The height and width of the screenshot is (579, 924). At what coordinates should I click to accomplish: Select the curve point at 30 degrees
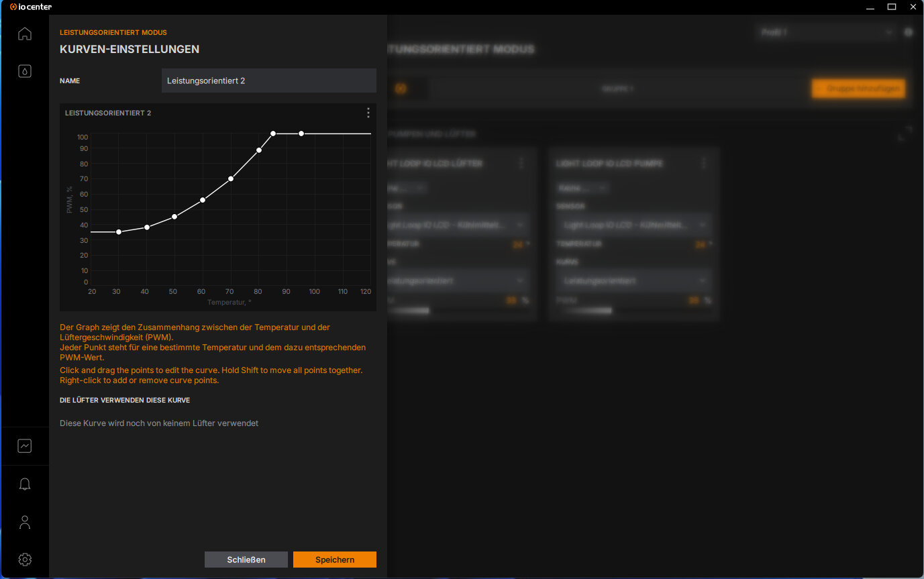pos(119,232)
